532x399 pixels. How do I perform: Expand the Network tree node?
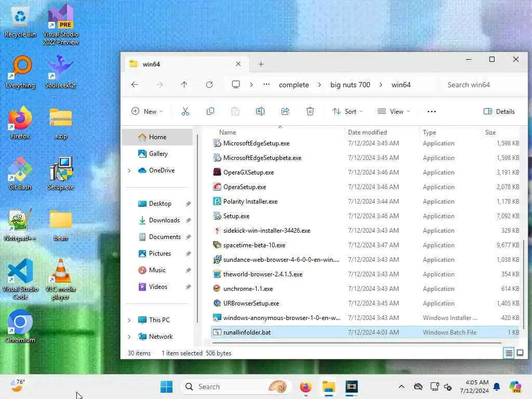[129, 337]
